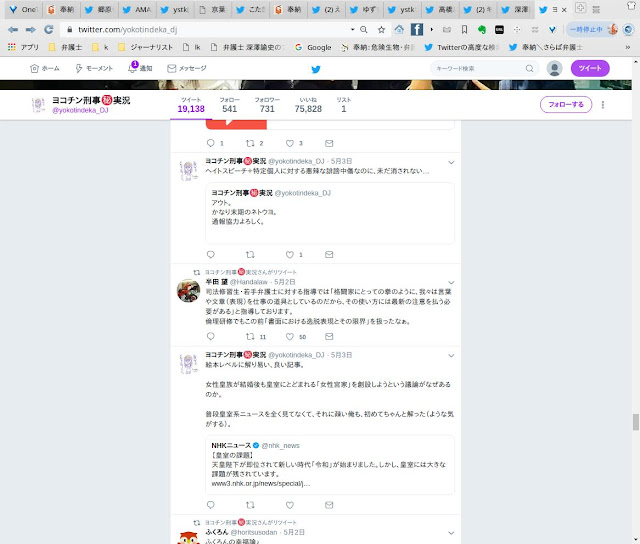Retweet the ヘイトスピーチ tweet

point(250,255)
